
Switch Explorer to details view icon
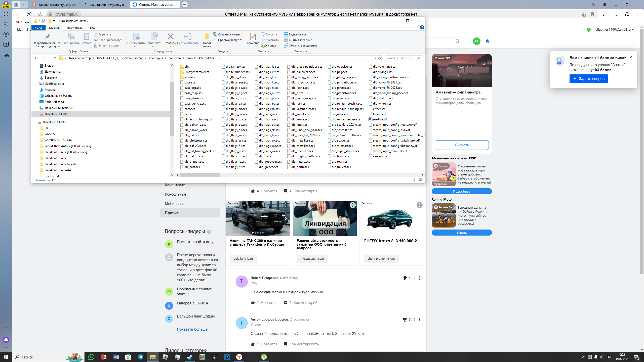[416, 180]
